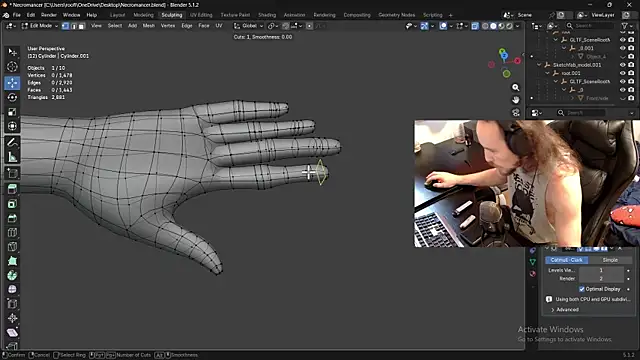Open the File menu
640x360 pixels.
click(17, 15)
